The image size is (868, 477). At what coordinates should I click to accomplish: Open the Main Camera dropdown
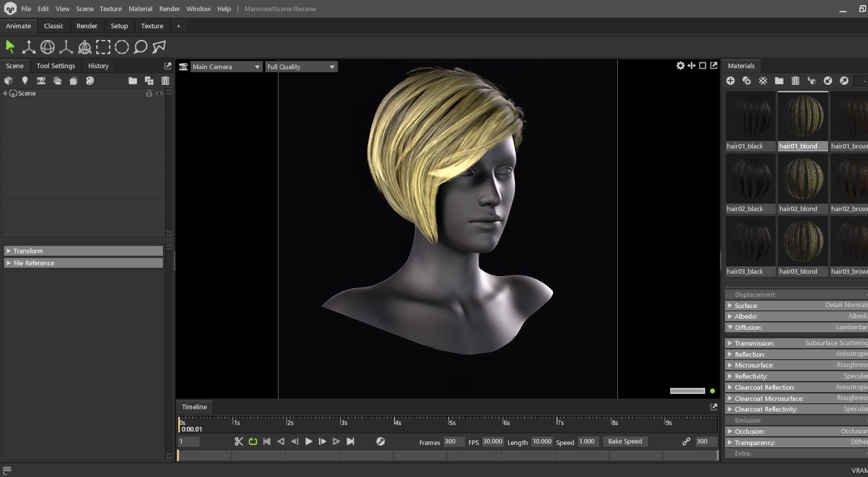click(x=226, y=67)
